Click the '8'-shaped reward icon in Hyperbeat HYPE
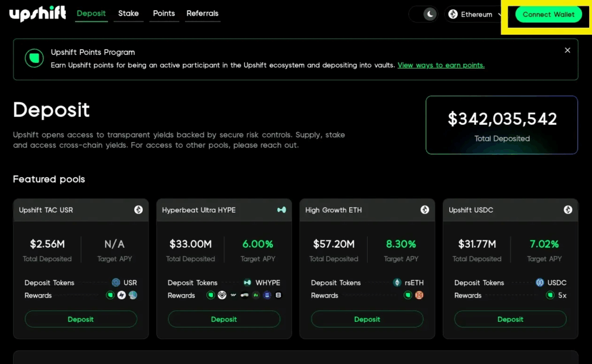 pyautogui.click(x=278, y=295)
